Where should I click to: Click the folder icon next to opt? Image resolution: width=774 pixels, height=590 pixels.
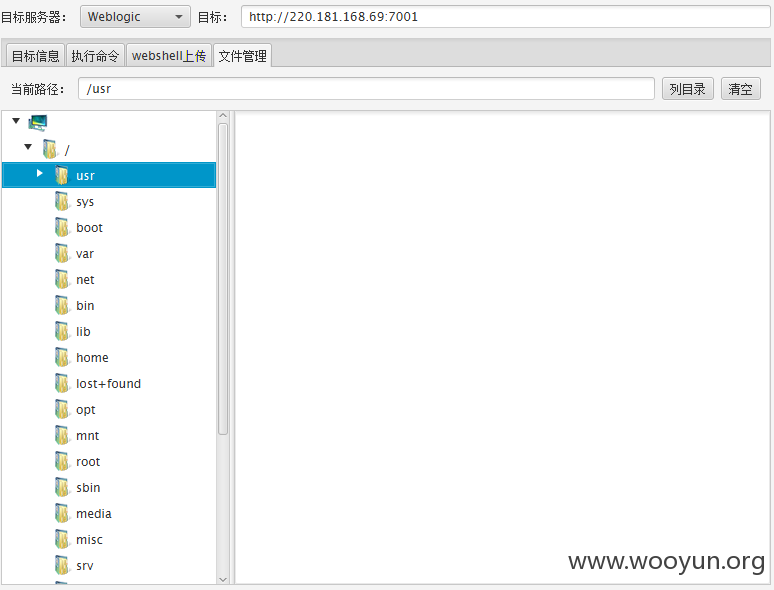pyautogui.click(x=62, y=409)
